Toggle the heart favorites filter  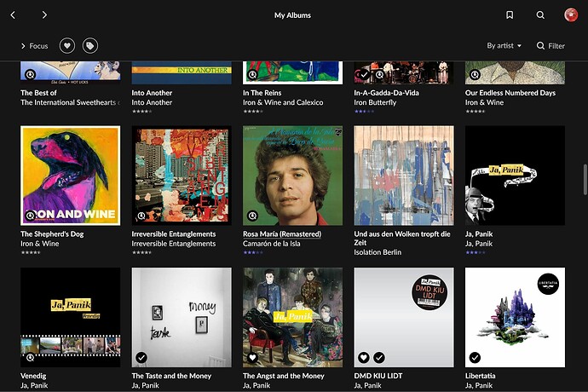pos(67,46)
